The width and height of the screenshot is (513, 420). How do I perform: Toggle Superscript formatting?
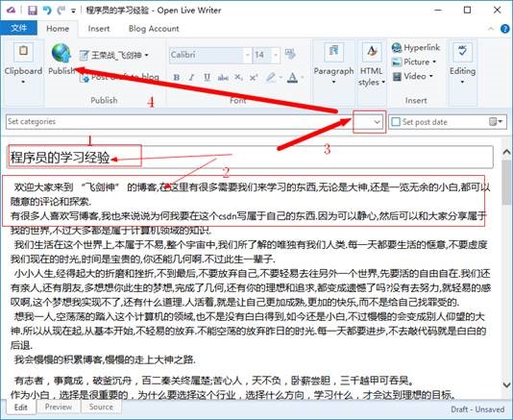coord(254,77)
